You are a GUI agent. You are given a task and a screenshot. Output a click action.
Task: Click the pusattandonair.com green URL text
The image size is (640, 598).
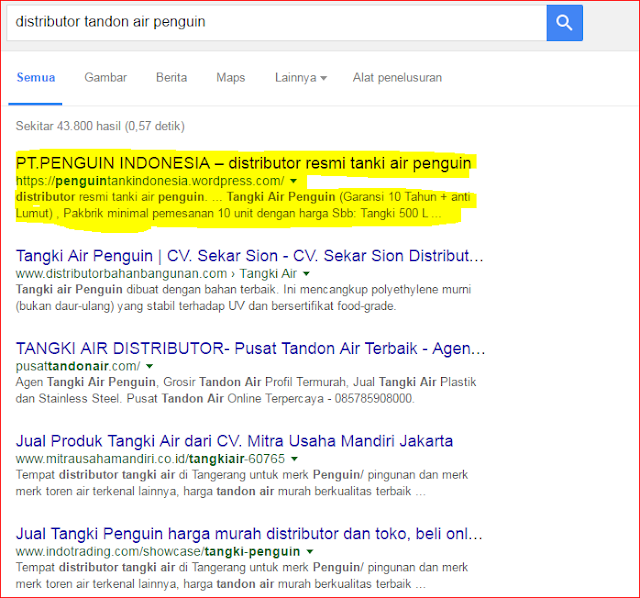point(78,366)
